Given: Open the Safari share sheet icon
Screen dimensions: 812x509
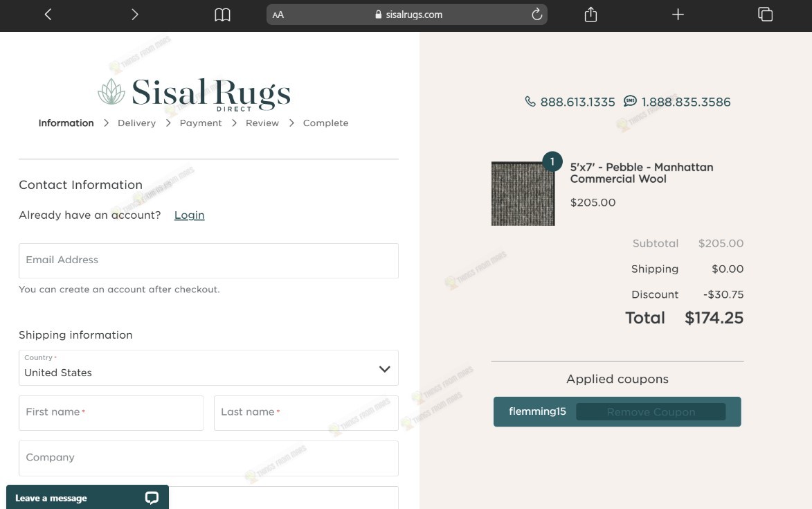Looking at the screenshot, I should (x=591, y=15).
